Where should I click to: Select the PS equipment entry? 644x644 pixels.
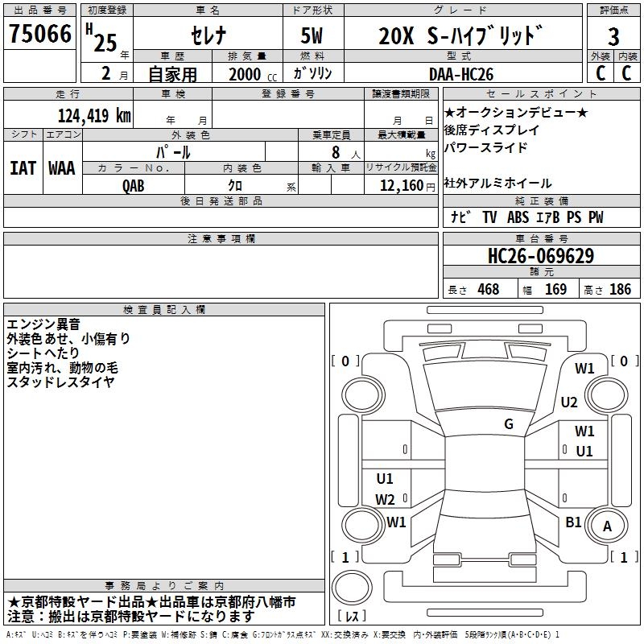[574, 217]
